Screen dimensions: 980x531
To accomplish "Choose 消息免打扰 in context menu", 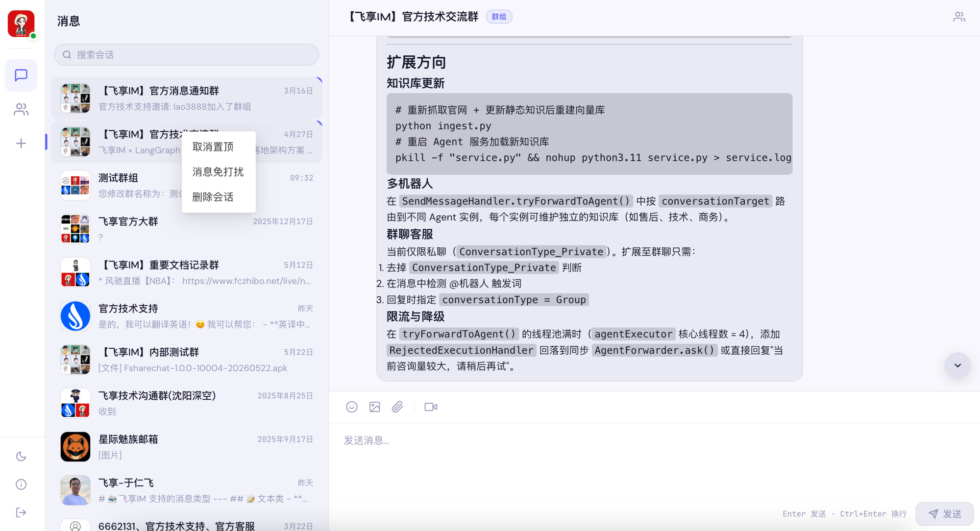I will coord(219,172).
